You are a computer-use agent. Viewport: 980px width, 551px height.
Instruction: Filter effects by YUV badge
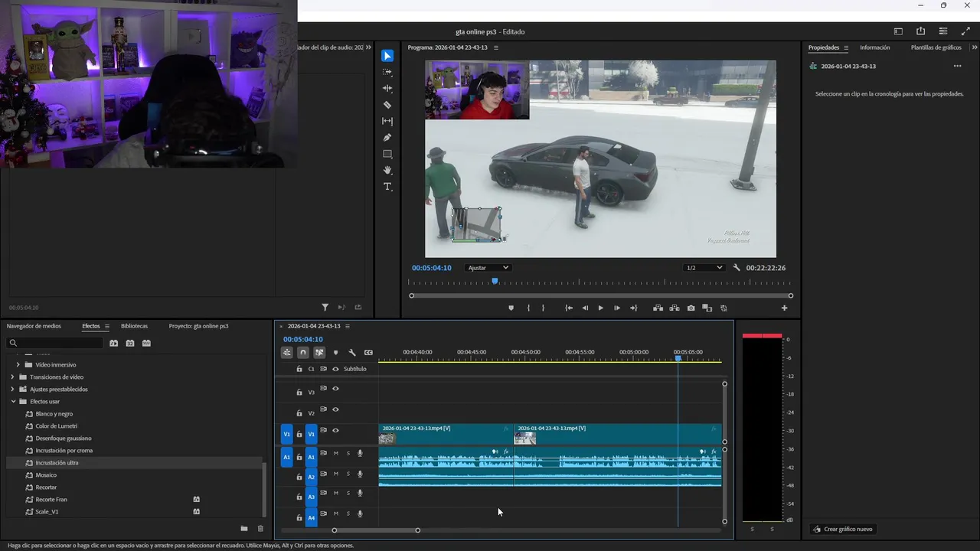(146, 344)
